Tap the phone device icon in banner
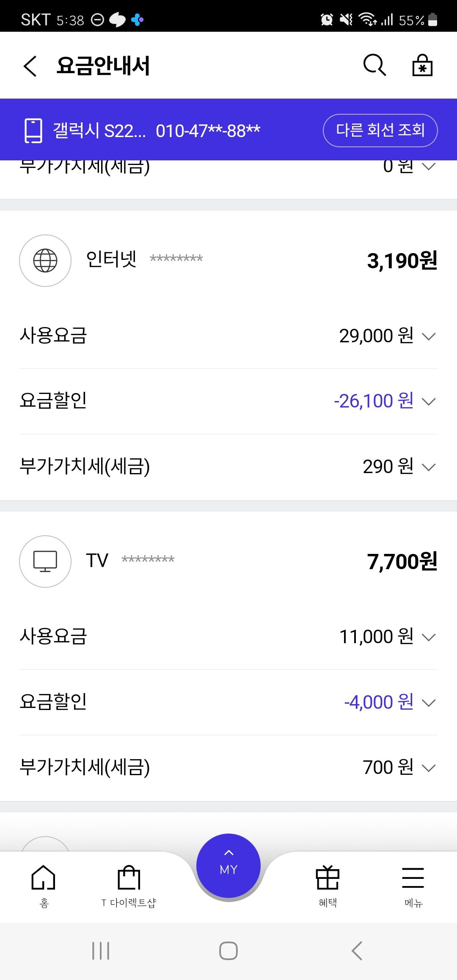 pyautogui.click(x=33, y=130)
